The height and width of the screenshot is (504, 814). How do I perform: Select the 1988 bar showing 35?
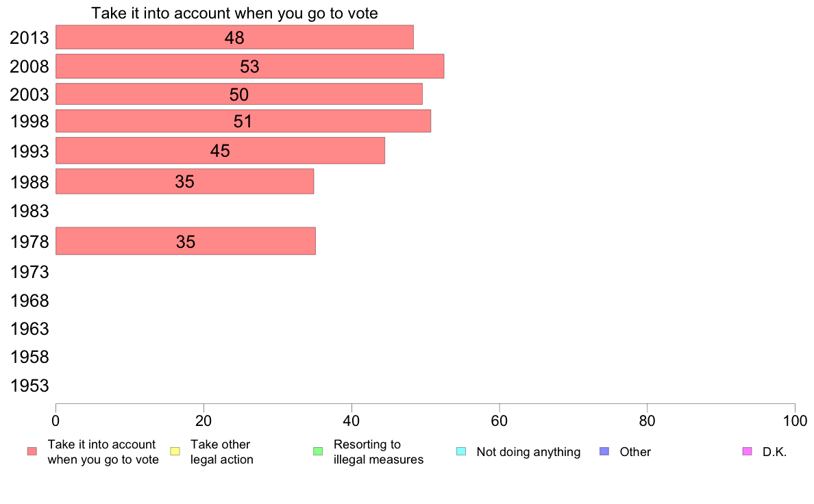pyautogui.click(x=185, y=181)
